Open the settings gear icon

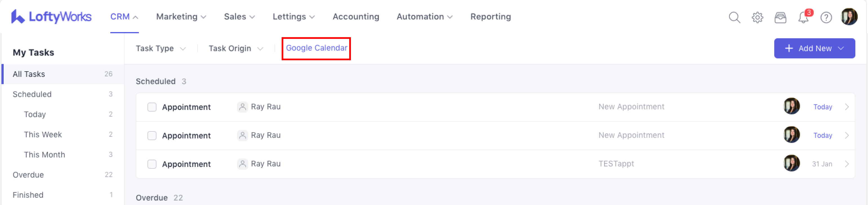click(757, 17)
